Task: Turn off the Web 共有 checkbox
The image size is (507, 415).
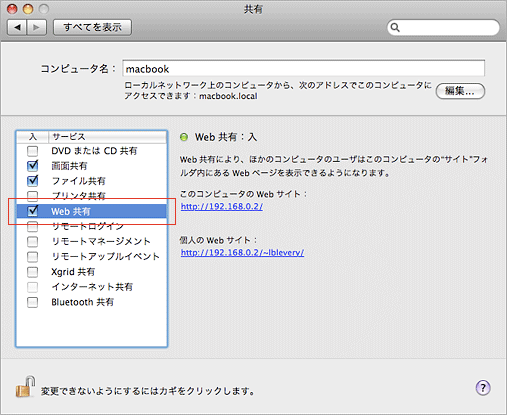Action: pos(32,211)
